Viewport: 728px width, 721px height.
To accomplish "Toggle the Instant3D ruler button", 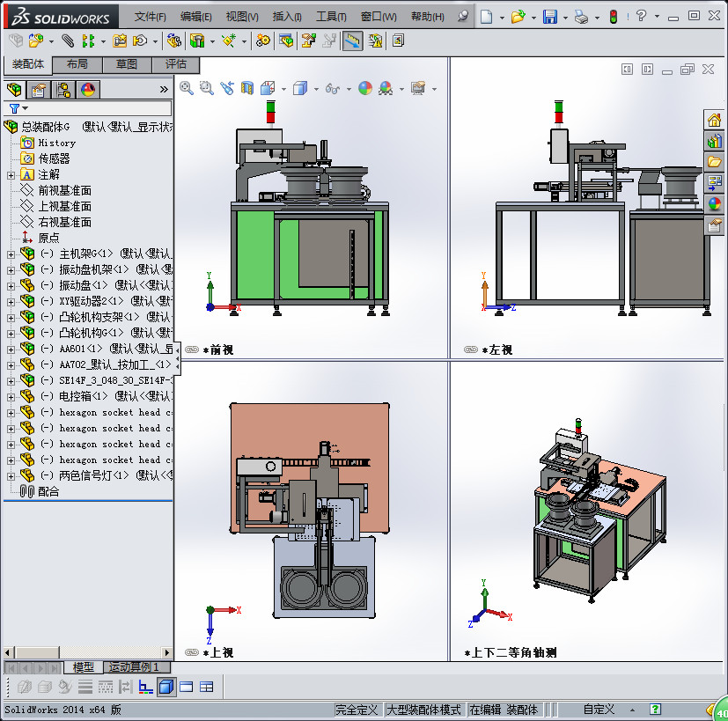I will click(x=352, y=40).
